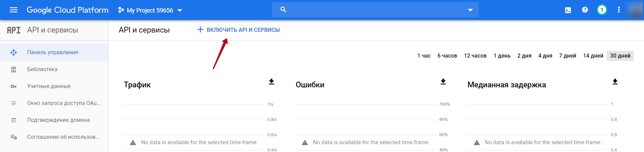Choose the 30 дней time range
Viewport: 644px width, 152px height.
620,56
